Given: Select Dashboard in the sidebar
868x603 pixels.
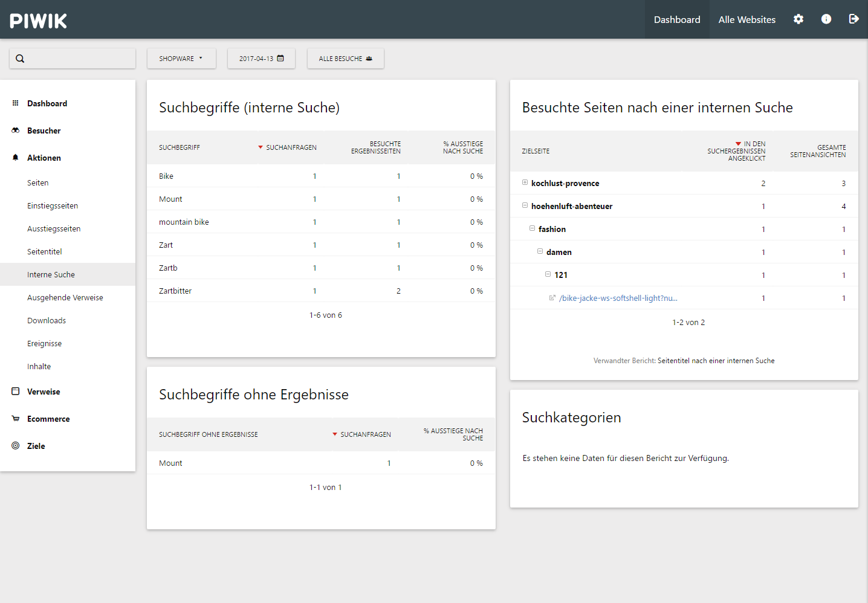Looking at the screenshot, I should 47,103.
